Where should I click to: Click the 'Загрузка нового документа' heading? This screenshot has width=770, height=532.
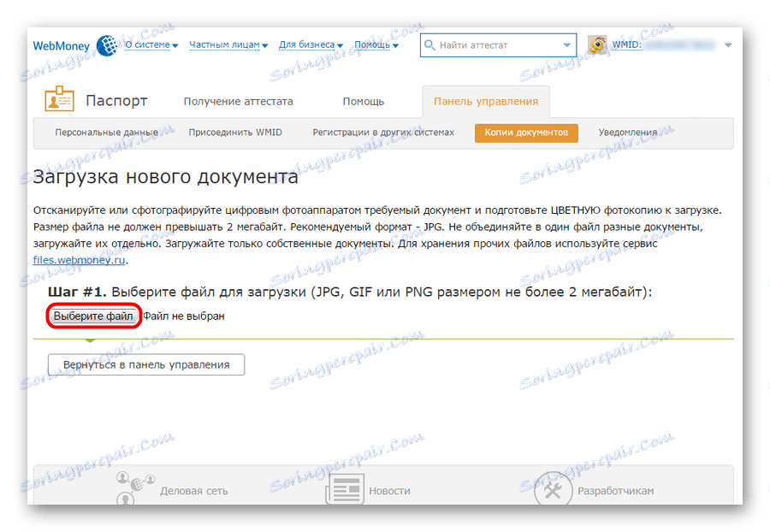165,177
